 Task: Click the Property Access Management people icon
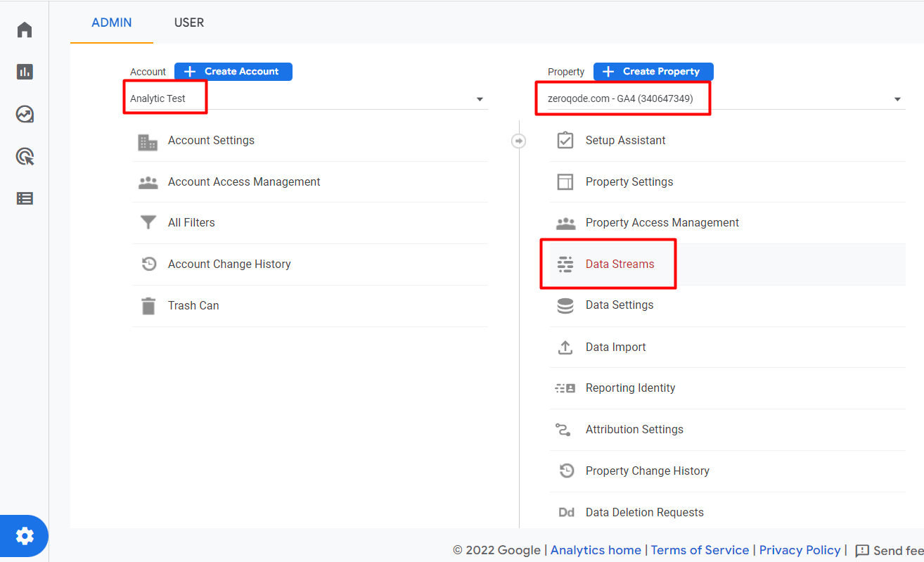tap(565, 223)
